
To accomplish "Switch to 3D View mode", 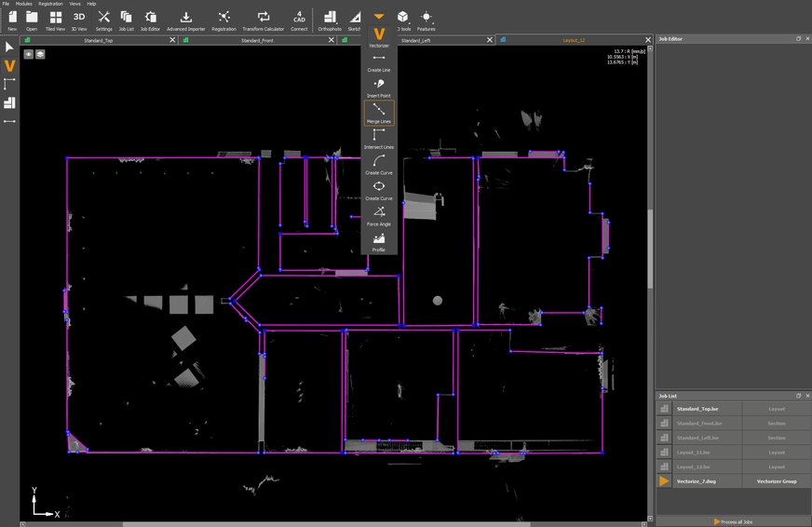I will [79, 19].
